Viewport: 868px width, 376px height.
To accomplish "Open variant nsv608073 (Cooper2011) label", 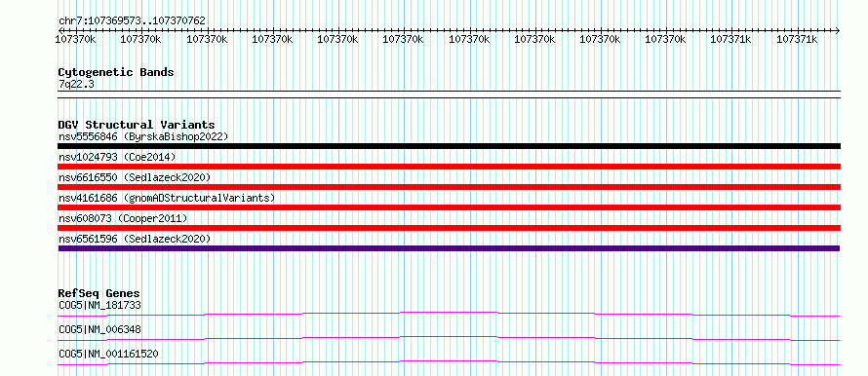I will tap(123, 218).
